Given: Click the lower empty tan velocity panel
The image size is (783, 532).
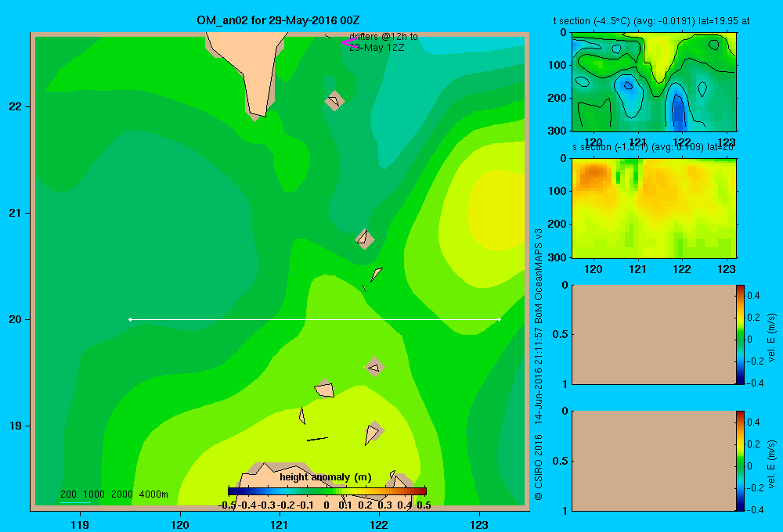Looking at the screenshot, I should pos(654,461).
